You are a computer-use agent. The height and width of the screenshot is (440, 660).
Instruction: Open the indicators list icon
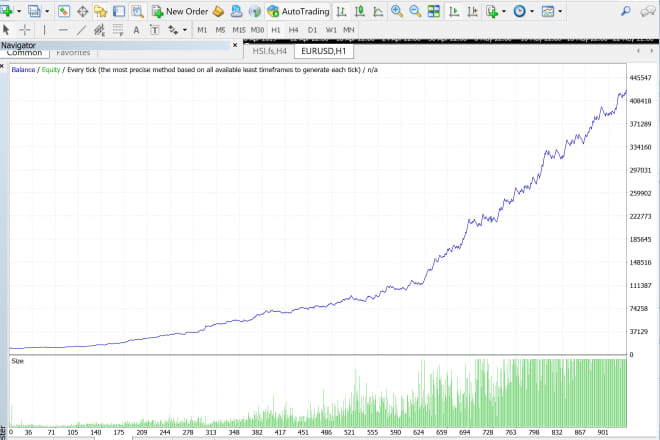pyautogui.click(x=492, y=11)
